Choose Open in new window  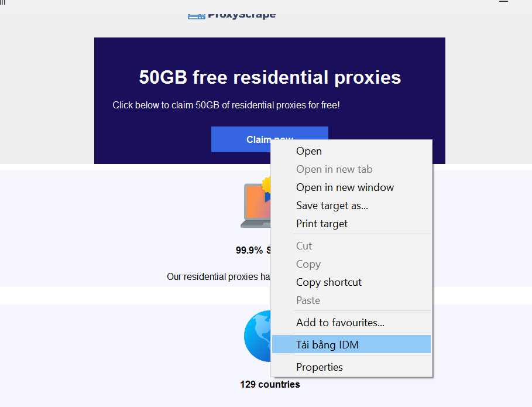345,187
